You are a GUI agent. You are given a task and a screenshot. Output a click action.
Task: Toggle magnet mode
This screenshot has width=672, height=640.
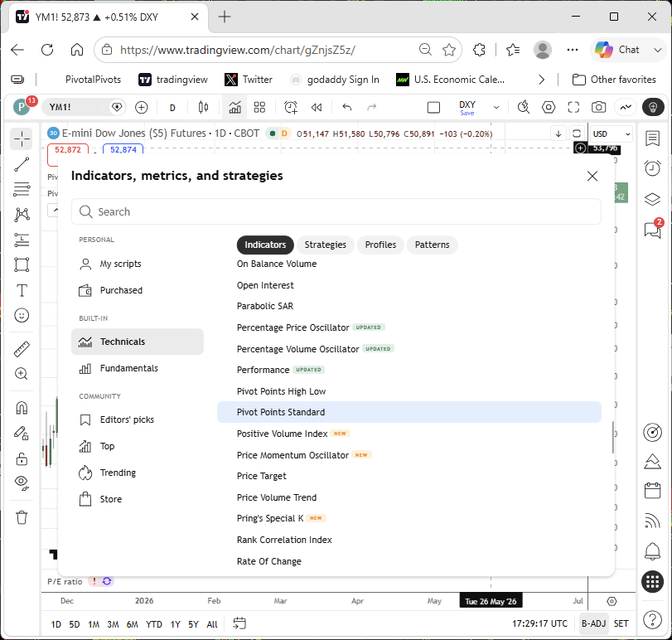(22, 408)
